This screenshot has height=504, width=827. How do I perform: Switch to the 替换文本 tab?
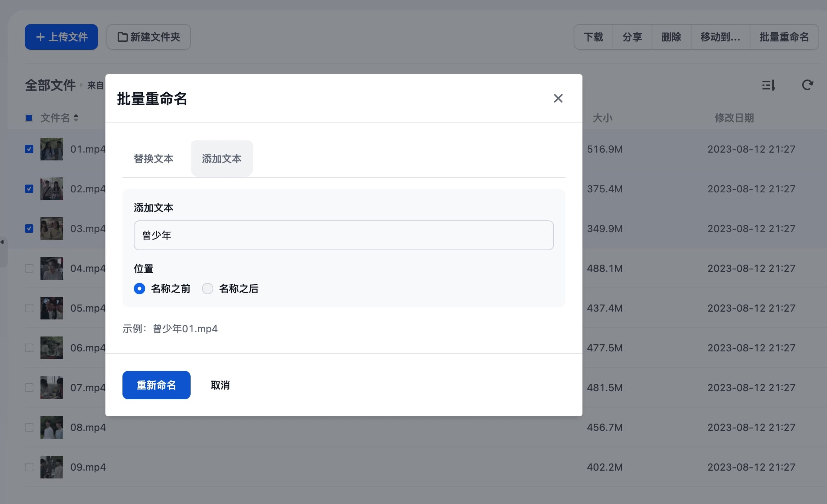point(153,159)
